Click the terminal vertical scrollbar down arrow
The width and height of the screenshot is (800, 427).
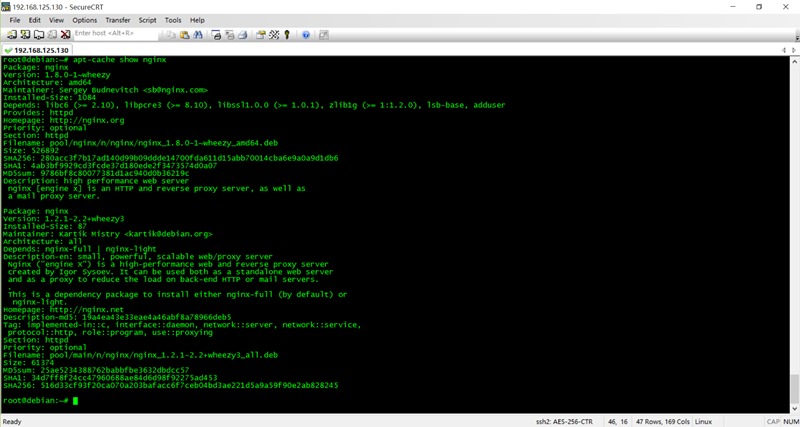794,409
